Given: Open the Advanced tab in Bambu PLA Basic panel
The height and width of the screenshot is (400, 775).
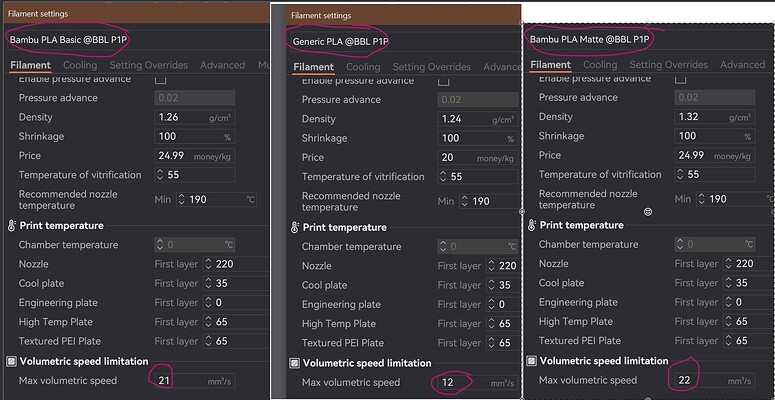Looking at the screenshot, I should coord(222,65).
